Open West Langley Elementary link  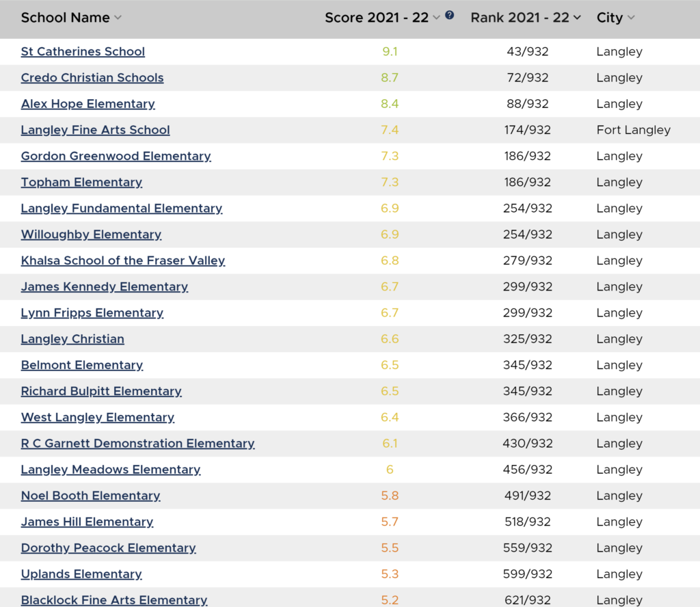pyautogui.click(x=98, y=417)
